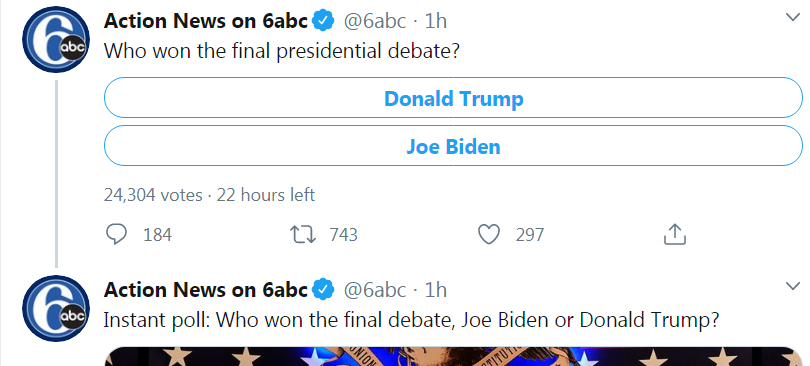Open the share icon on poll tweet
810x366 pixels.
point(674,234)
